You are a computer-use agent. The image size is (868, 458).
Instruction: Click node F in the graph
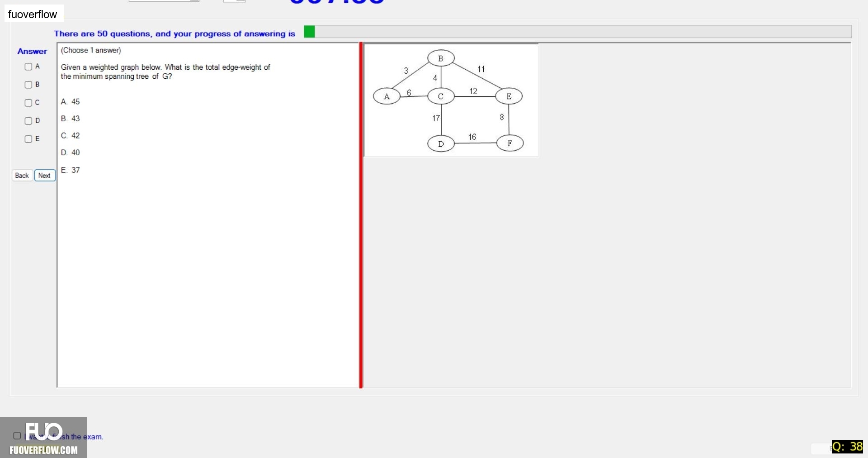(x=510, y=143)
